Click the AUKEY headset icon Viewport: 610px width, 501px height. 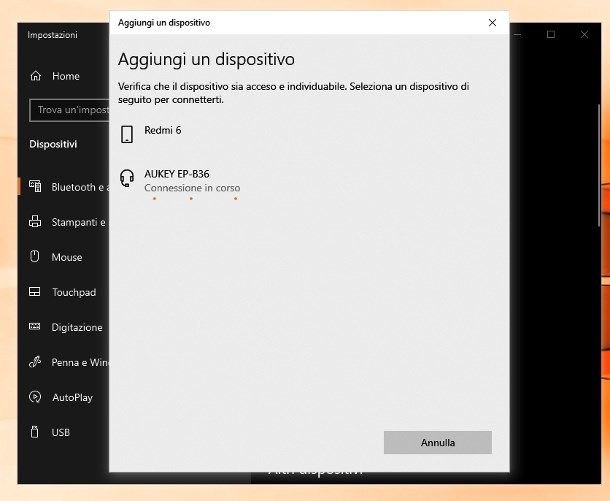[x=127, y=178]
